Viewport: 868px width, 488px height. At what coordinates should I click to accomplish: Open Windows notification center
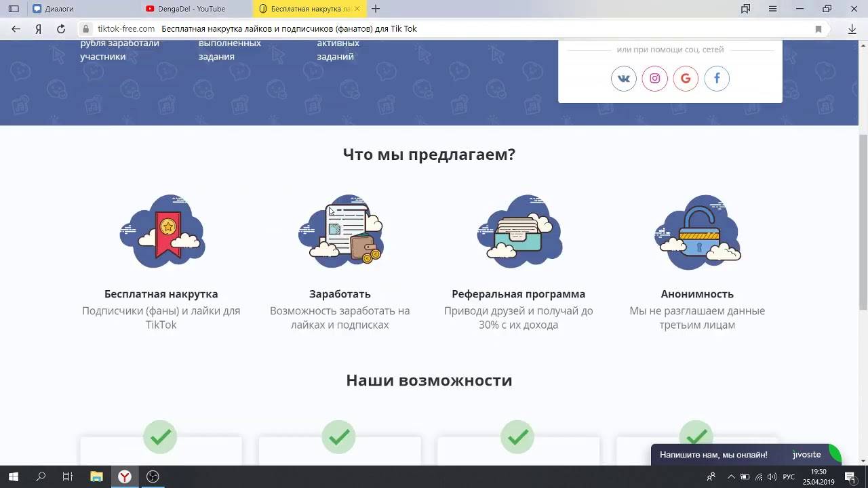pyautogui.click(x=850, y=476)
